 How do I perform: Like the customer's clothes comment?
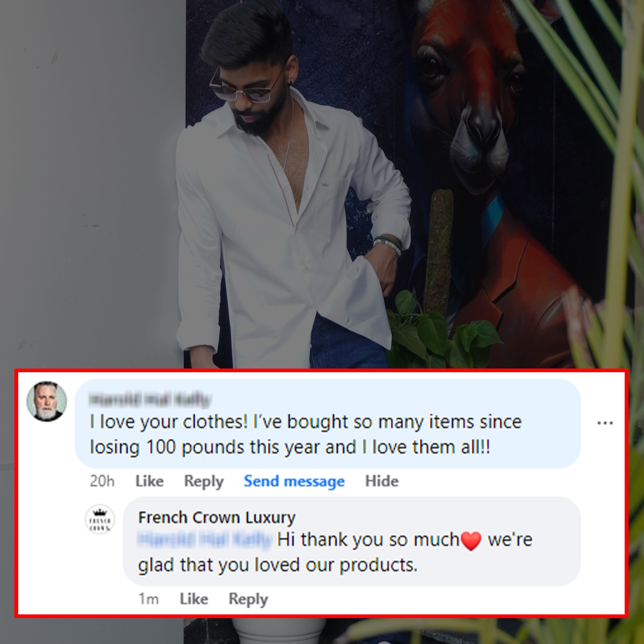149,481
